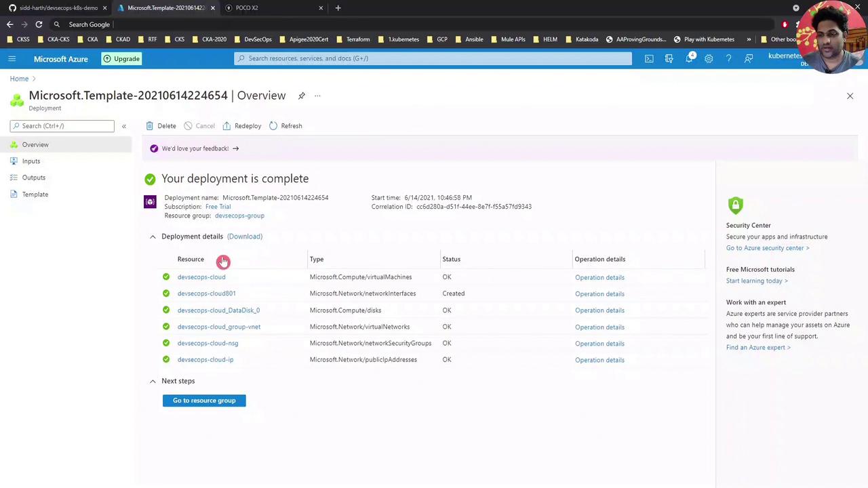
Task: Focus the left menu Search (Ctrl+/) field
Action: click(62, 126)
